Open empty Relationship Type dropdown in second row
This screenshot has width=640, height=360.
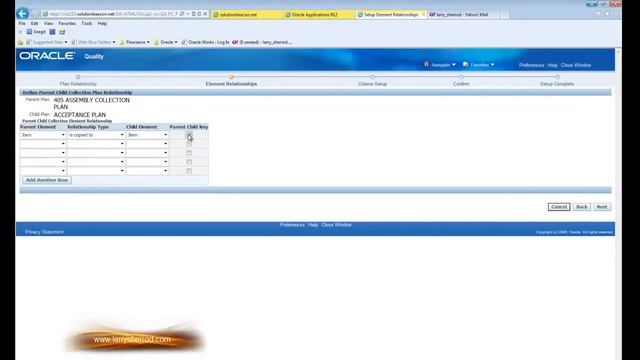pos(96,144)
